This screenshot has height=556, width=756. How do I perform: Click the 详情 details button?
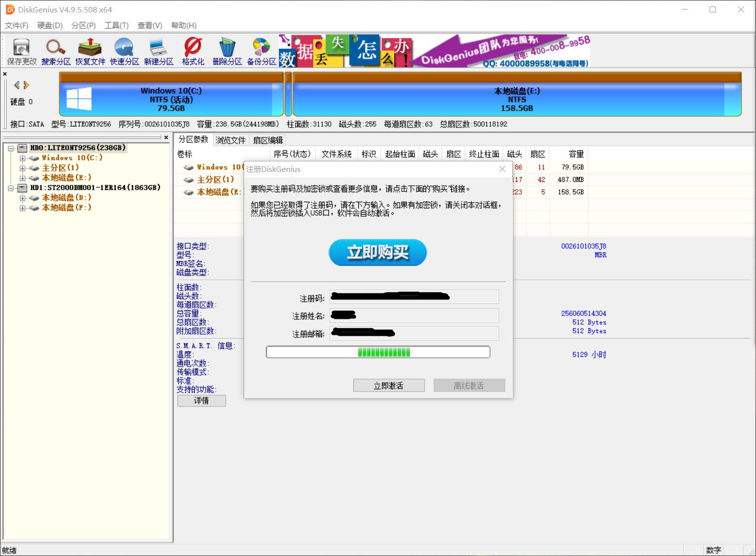[x=201, y=401]
